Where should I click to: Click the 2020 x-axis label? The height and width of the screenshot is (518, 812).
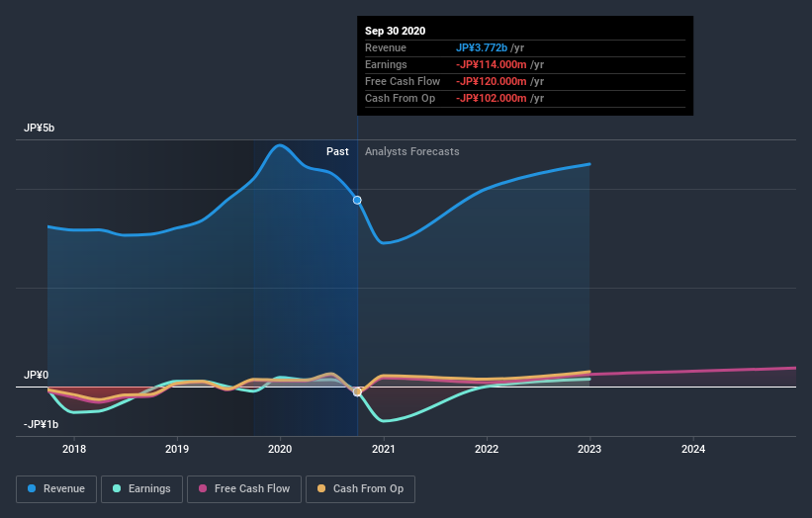[x=280, y=449]
